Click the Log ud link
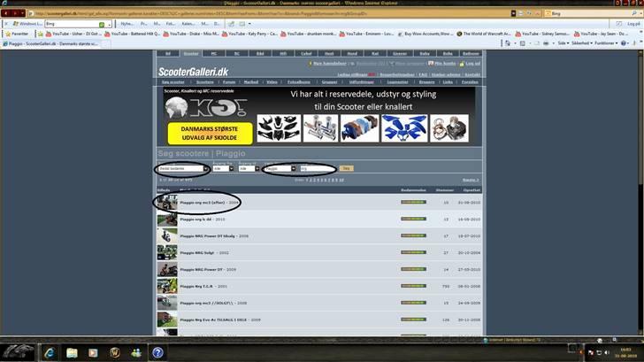The width and height of the screenshot is (644, 362). (472, 64)
